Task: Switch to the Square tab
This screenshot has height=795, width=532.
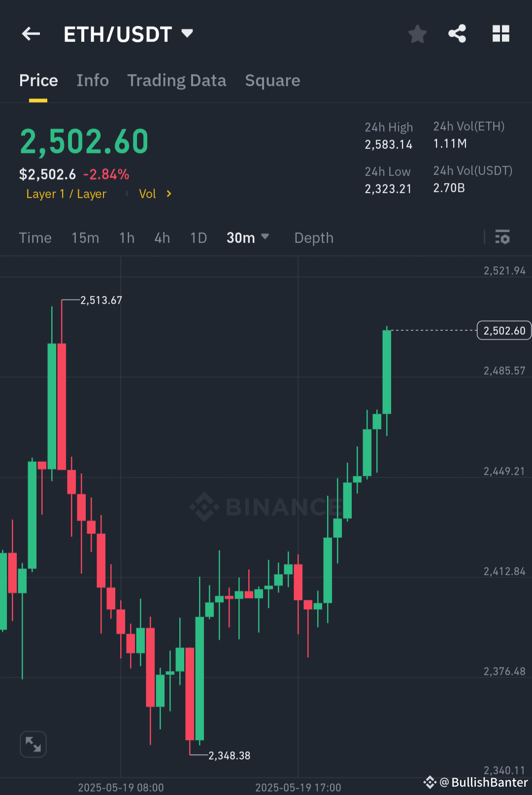Action: [x=272, y=80]
